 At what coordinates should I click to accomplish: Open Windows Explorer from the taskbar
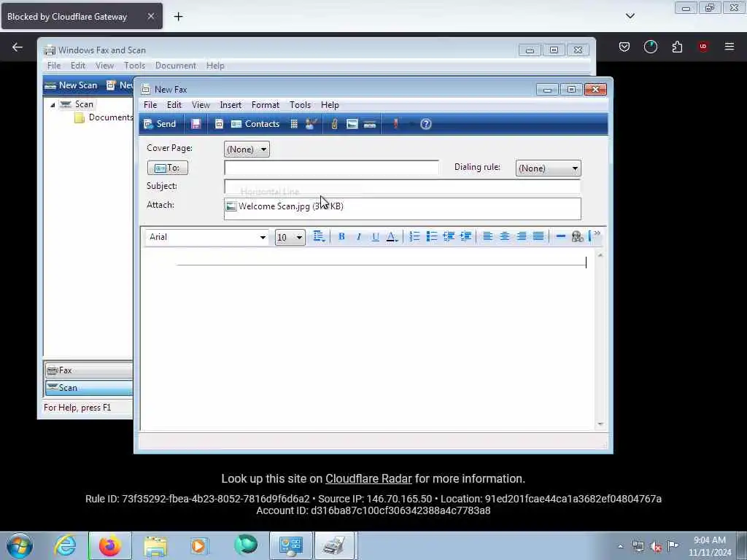pos(155,545)
